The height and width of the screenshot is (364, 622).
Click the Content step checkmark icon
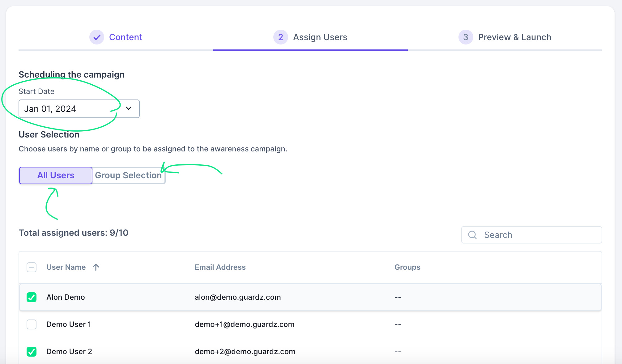point(97,37)
